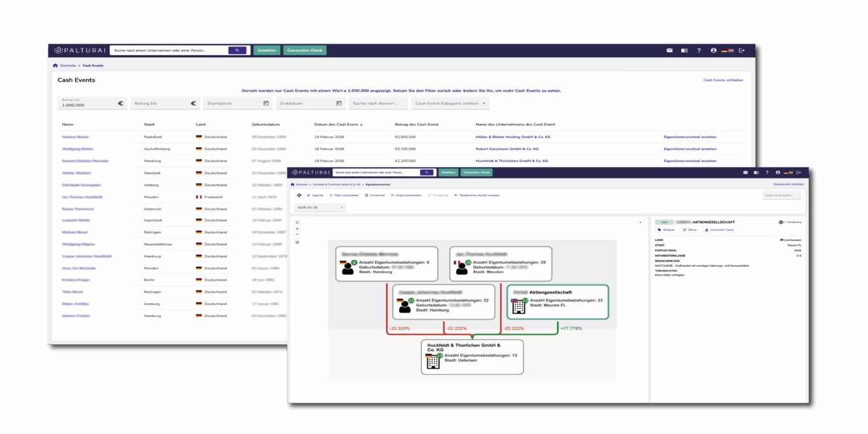Click the fullscreen icon atop the graph controls

point(297,222)
